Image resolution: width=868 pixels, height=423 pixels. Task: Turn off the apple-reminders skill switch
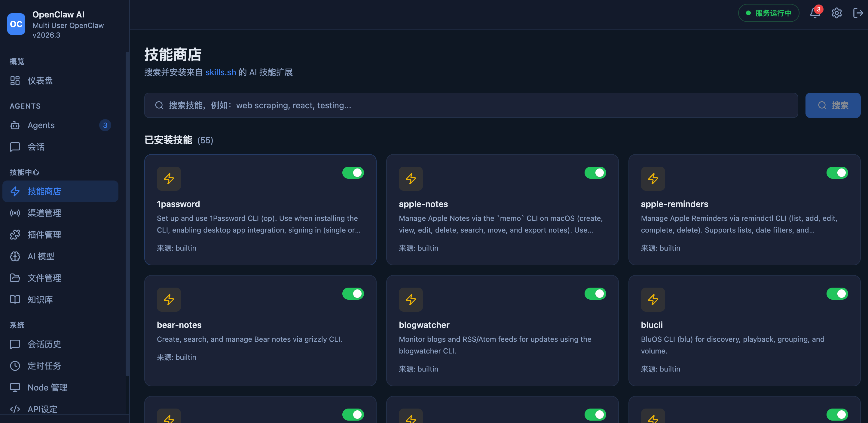tap(837, 173)
